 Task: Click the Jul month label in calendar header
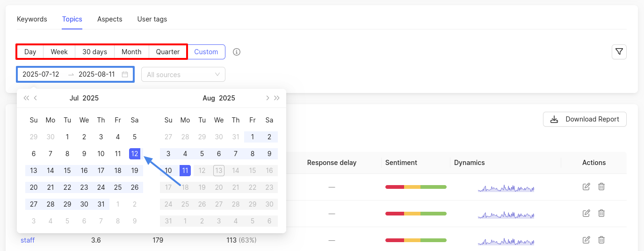pyautogui.click(x=74, y=98)
